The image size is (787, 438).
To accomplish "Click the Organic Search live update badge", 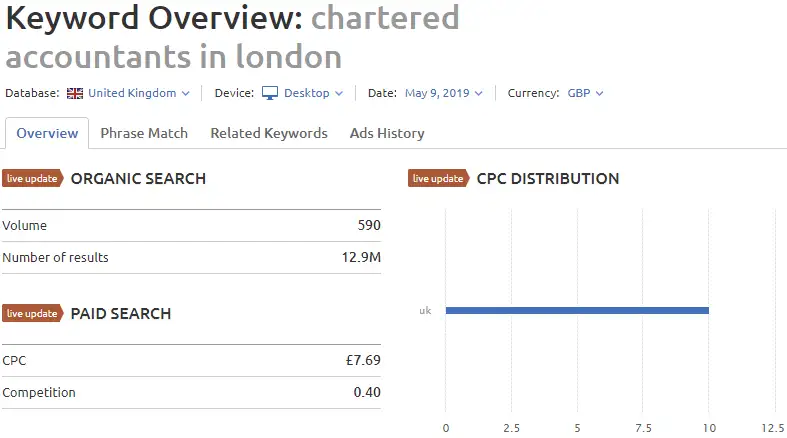I will point(33,178).
